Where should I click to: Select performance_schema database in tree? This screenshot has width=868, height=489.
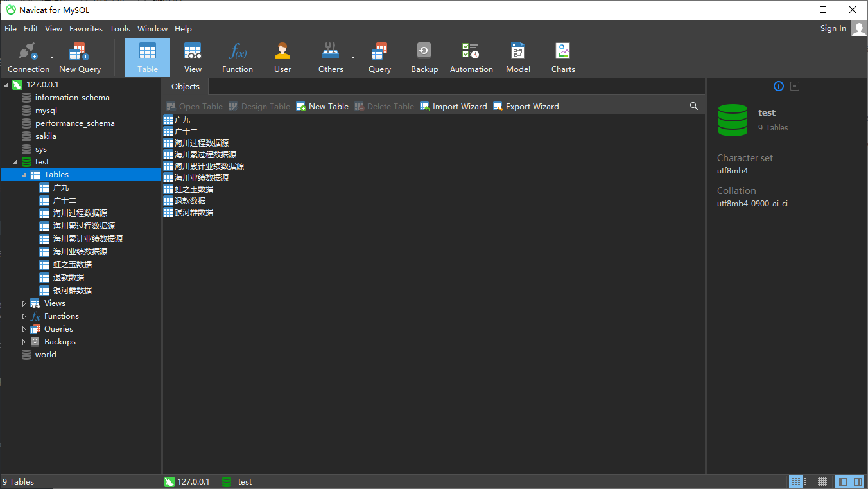74,123
